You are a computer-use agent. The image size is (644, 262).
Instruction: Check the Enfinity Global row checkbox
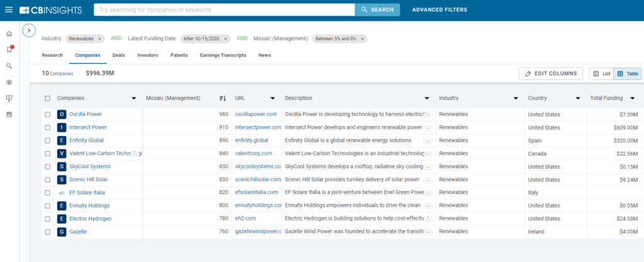[x=48, y=140]
